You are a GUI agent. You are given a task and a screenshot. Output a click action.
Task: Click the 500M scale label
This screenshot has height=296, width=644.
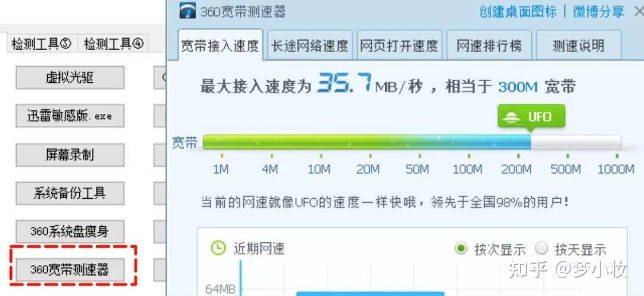tap(565, 169)
